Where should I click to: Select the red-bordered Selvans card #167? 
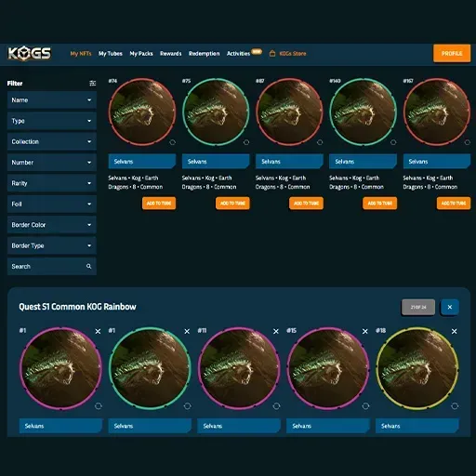tap(437, 112)
